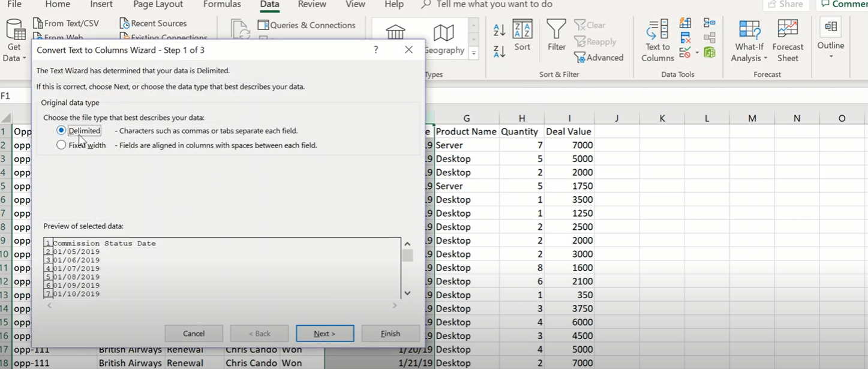Open Advanced filter options
868x369 pixels.
[599, 58]
